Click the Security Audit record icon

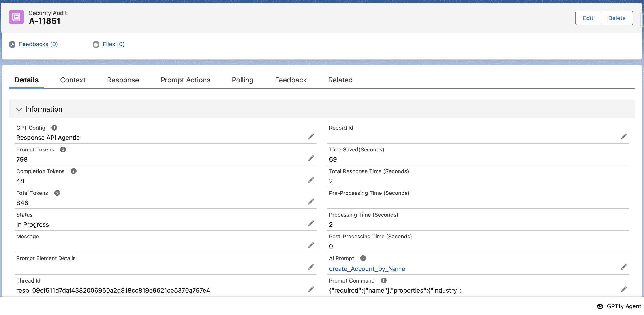(16, 17)
